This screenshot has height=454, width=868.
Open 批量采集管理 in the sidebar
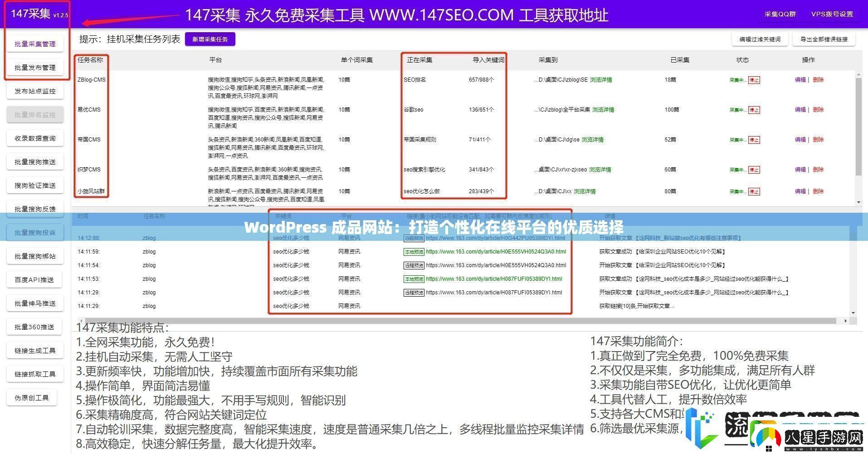pos(35,44)
